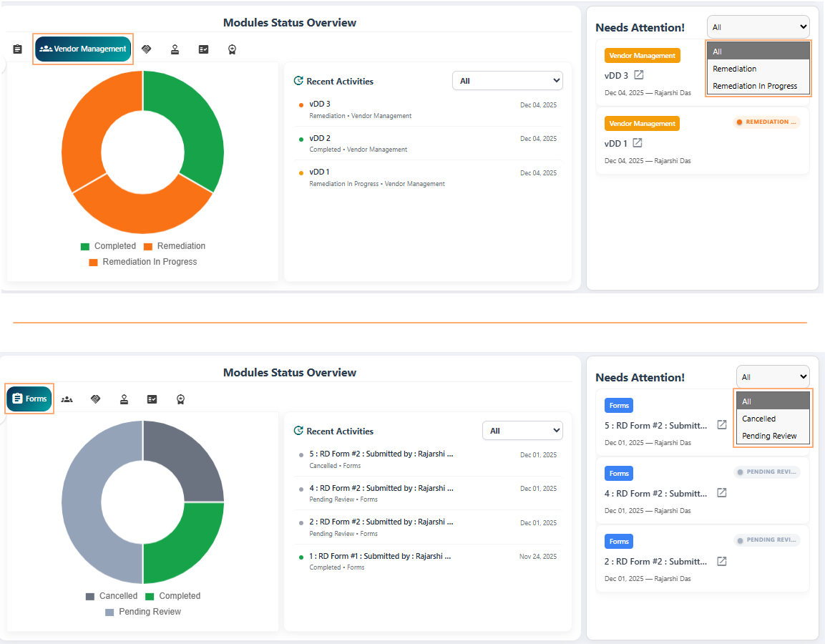
Task: Click vendor people icon beside Forms tab
Action: [67, 399]
